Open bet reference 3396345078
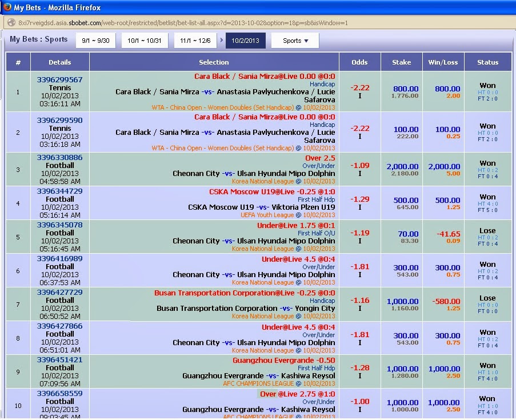The width and height of the screenshot is (516, 420). coord(59,225)
